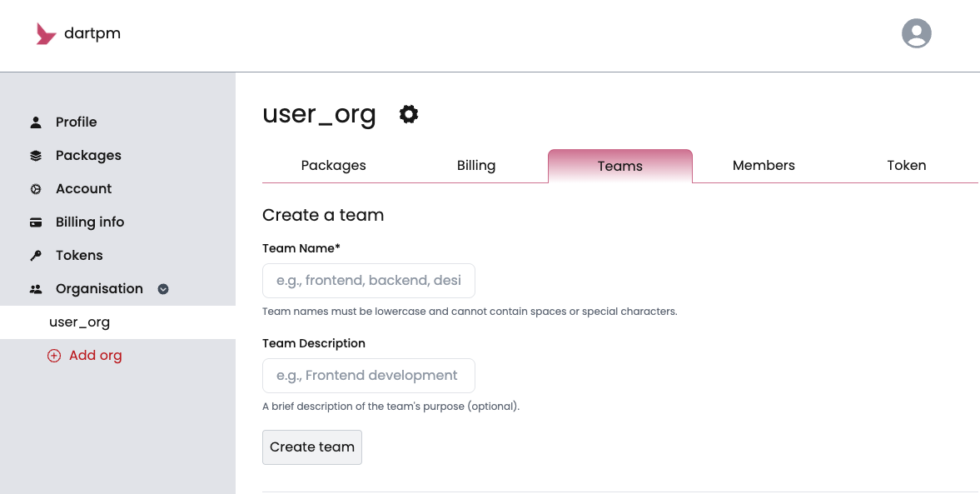Collapse the Organisation chevron

click(x=163, y=289)
